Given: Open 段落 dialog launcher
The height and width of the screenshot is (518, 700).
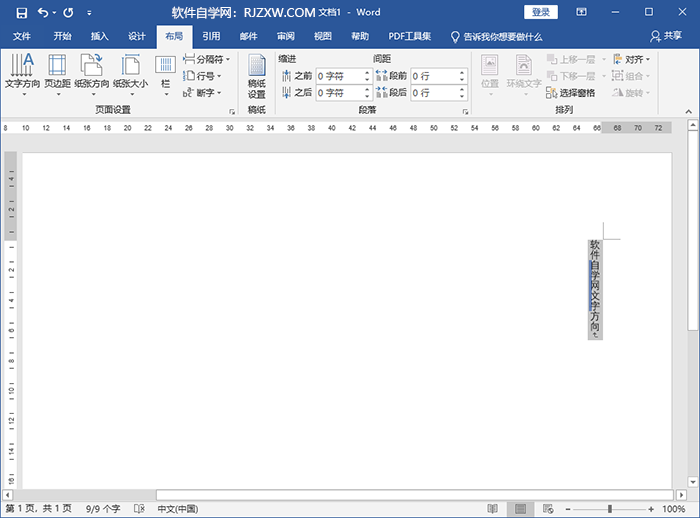Looking at the screenshot, I should (465, 112).
